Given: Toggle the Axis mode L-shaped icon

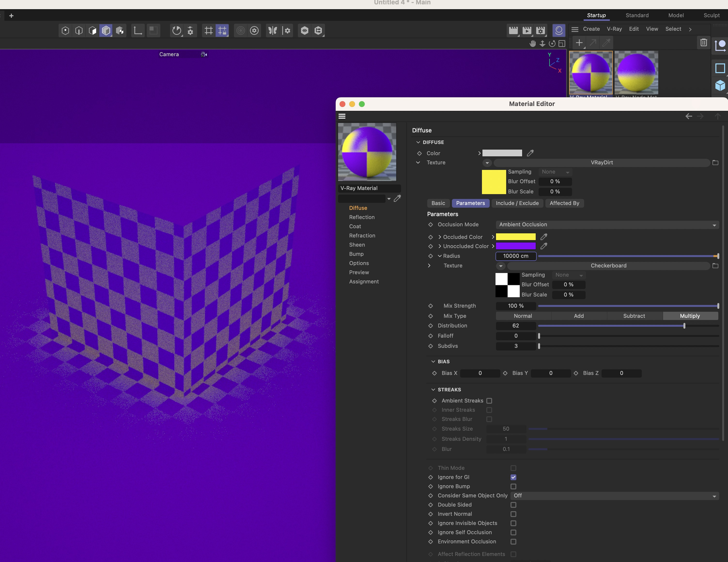Looking at the screenshot, I should (138, 31).
